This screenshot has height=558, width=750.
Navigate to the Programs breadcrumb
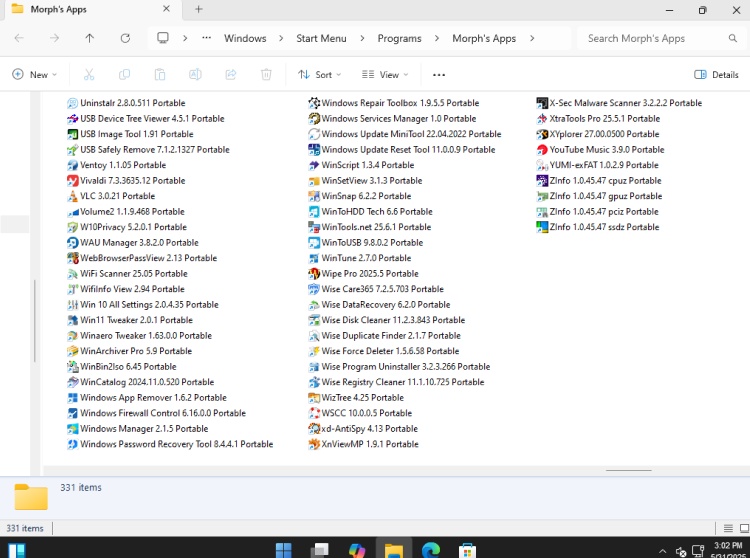399,38
